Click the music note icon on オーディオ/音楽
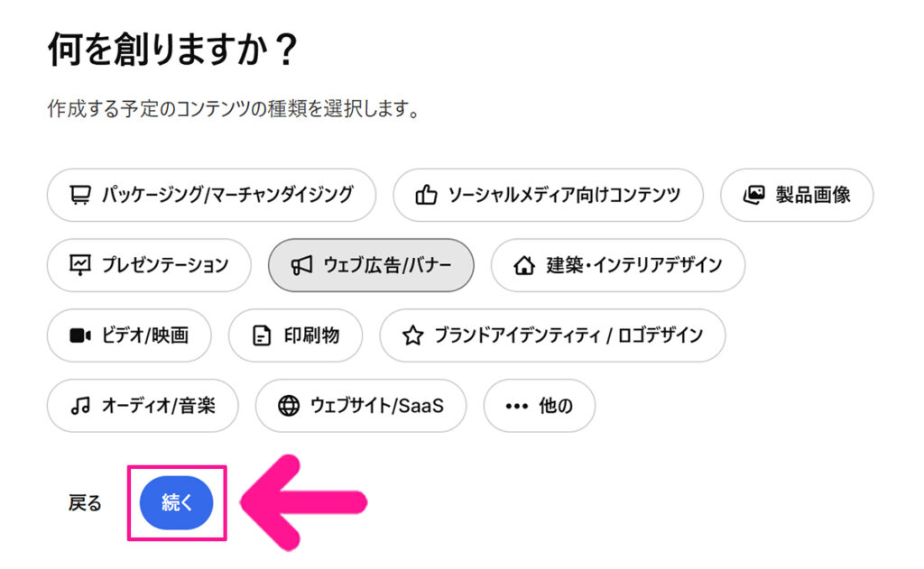Viewport: 924px width, 569px height. 79,406
